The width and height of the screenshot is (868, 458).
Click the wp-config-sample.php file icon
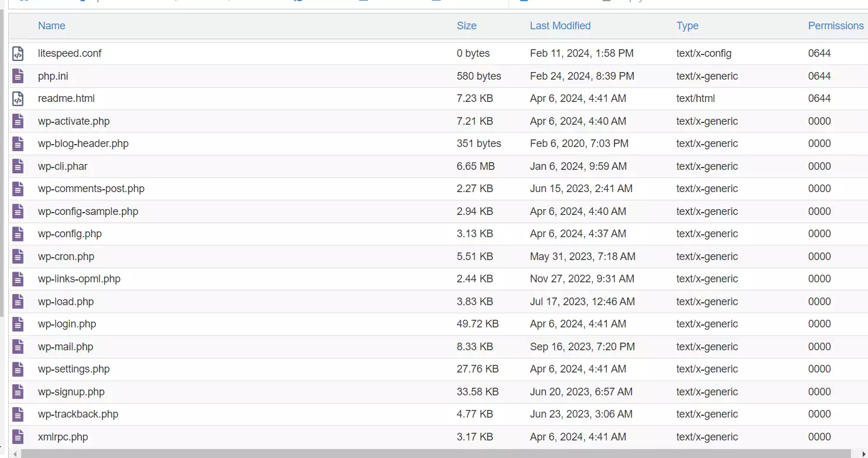pyautogui.click(x=18, y=211)
